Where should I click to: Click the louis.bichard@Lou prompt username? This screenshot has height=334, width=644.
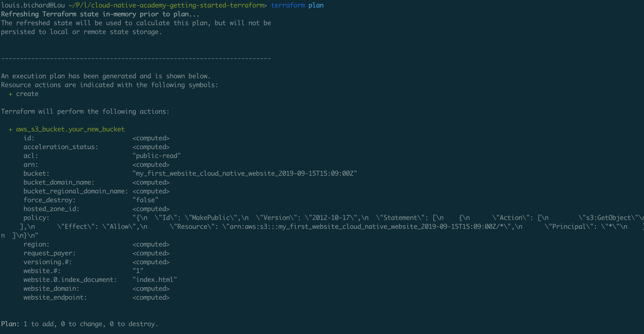(x=33, y=5)
